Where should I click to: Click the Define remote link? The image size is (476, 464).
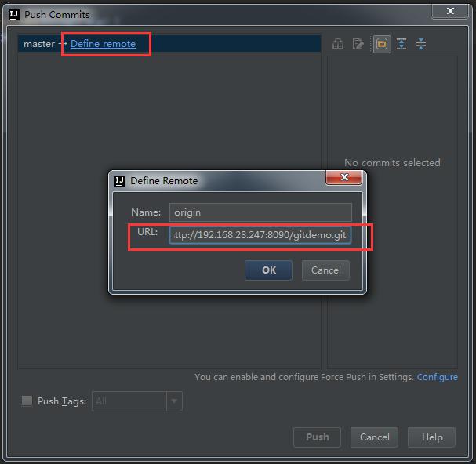click(x=103, y=44)
